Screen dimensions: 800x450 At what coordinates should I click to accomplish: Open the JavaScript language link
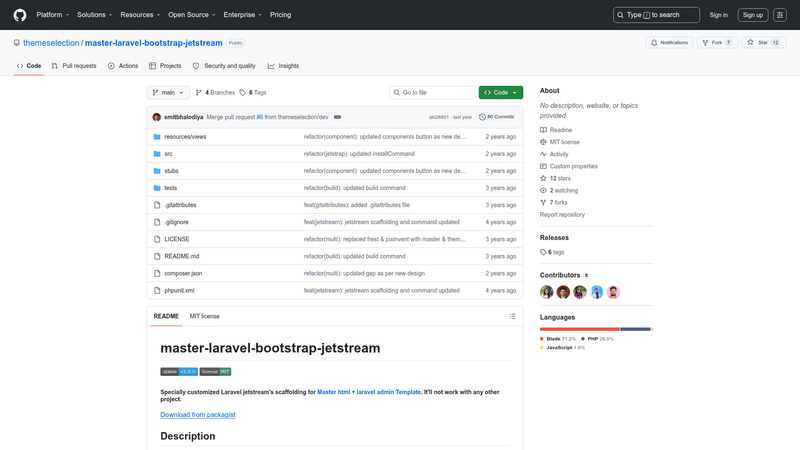[562, 347]
